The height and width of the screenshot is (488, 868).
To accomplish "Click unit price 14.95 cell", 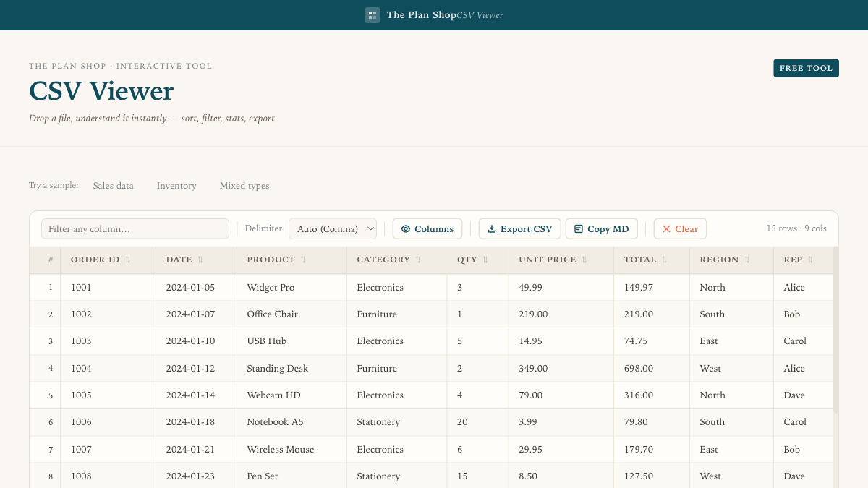I will pos(561,341).
